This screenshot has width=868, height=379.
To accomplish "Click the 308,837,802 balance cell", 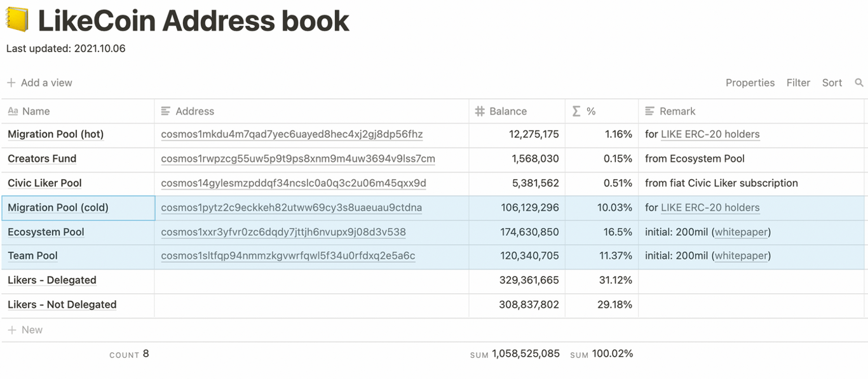I will [x=517, y=305].
